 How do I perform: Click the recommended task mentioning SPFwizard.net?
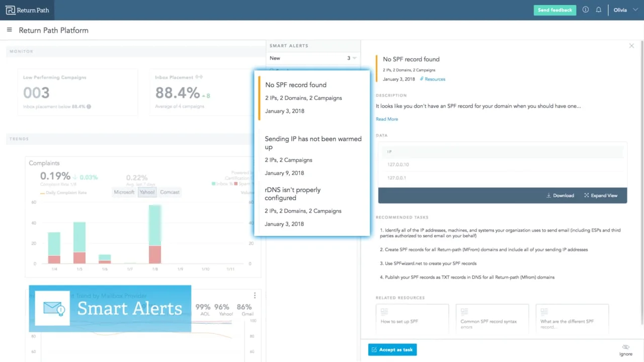point(428,263)
